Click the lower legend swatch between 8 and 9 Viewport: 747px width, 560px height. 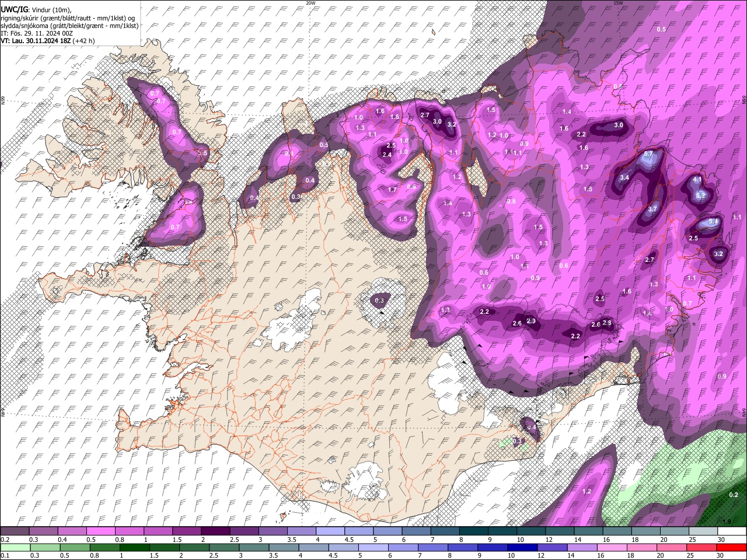462,547
